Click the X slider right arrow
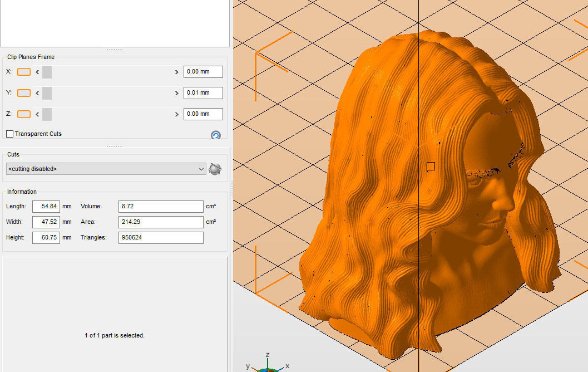The width and height of the screenshot is (588, 372). 177,72
